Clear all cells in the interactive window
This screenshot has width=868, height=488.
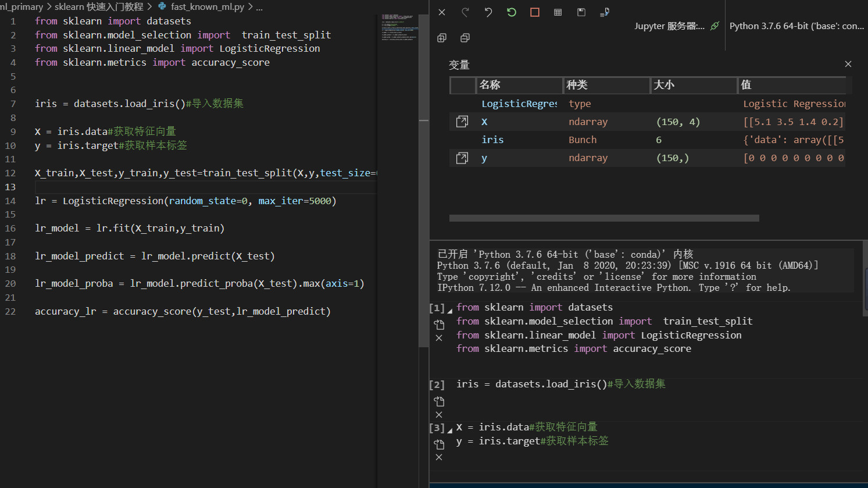(x=442, y=12)
